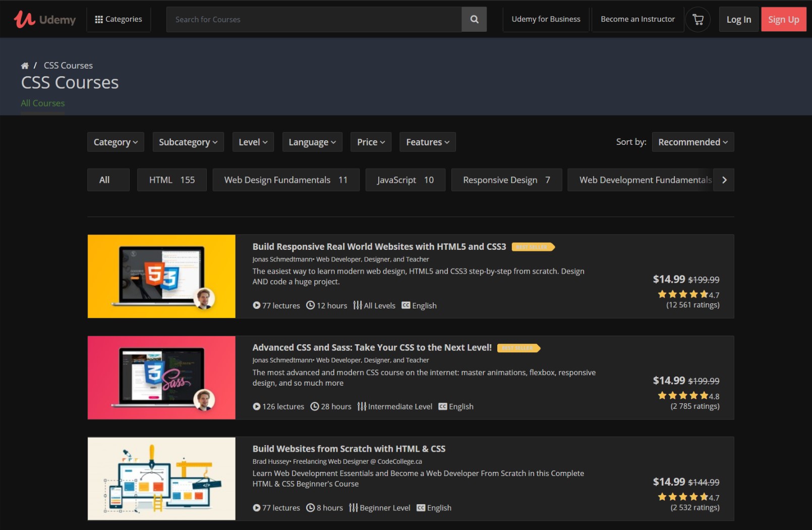Click the CC captions icon on Advanced CSS course

442,406
